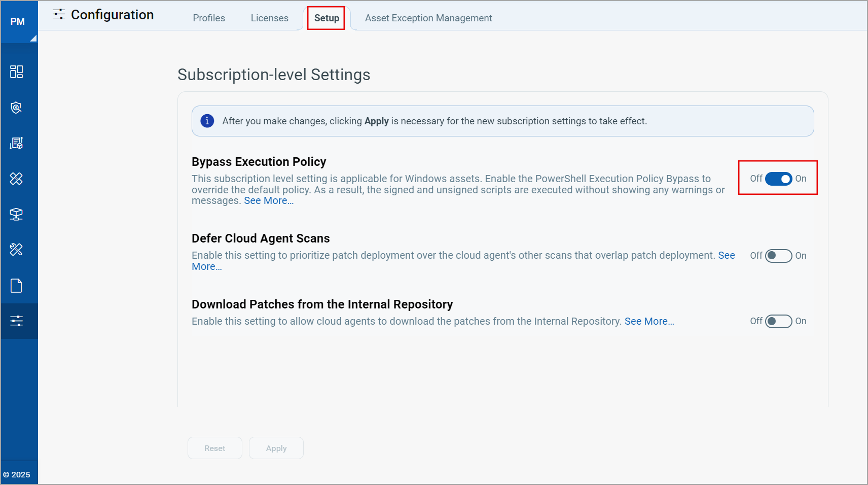The width and height of the screenshot is (868, 485).
Task: Select the Patches icon in the left sidebar
Action: [x=17, y=179]
